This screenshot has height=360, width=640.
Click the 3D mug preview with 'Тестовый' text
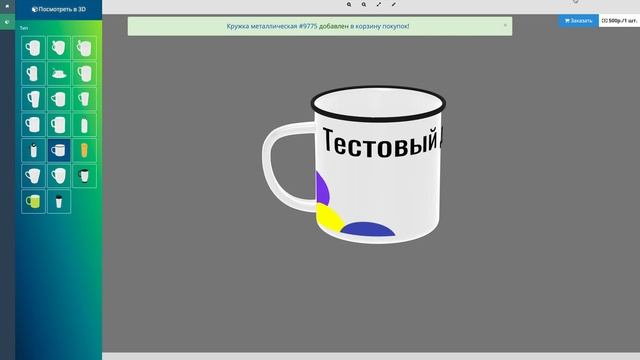[x=353, y=165]
